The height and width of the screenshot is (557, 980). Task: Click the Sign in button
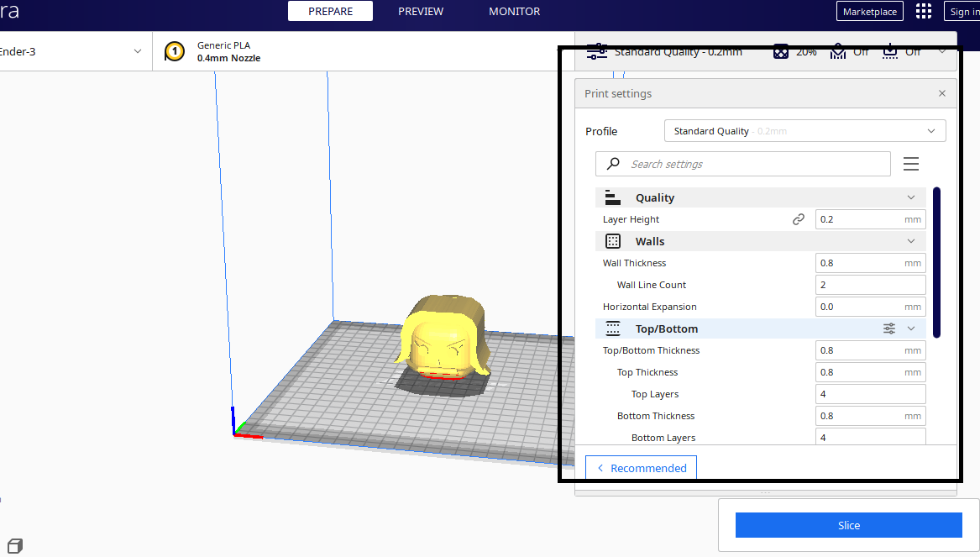(962, 11)
